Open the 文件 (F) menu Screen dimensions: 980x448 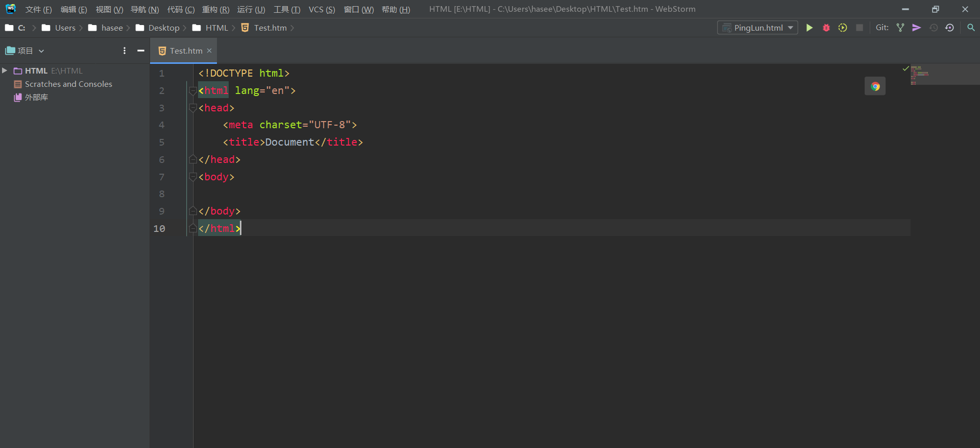click(39, 9)
